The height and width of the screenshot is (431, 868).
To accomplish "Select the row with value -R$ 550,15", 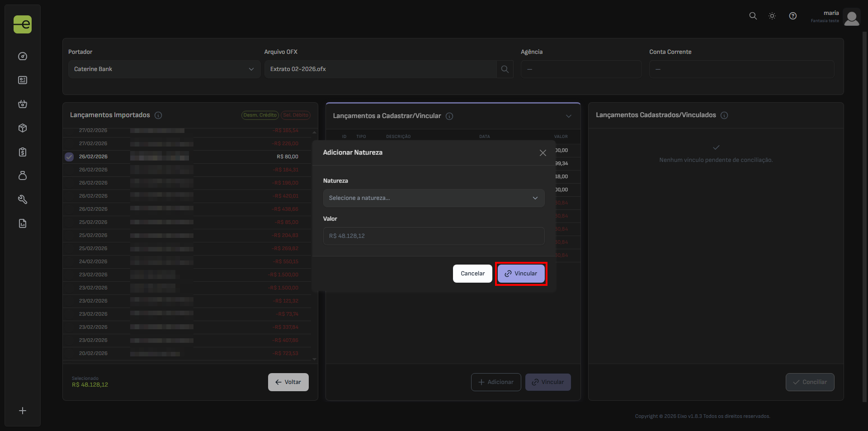I will coord(187,262).
